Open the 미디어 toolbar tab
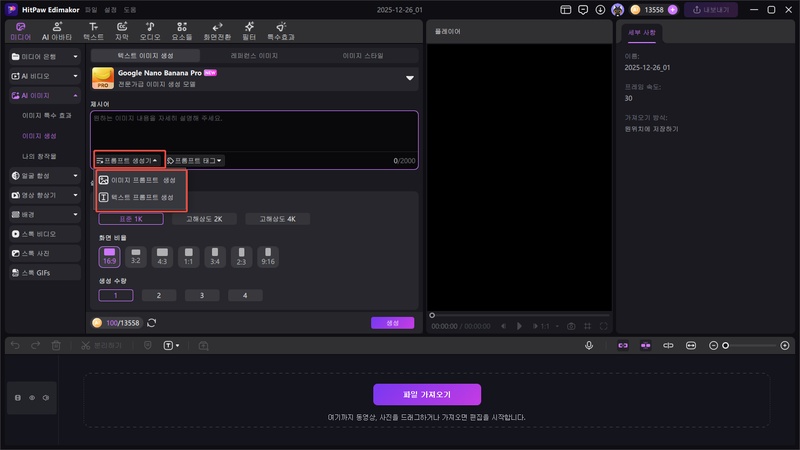This screenshot has height=450, width=800. tap(20, 31)
